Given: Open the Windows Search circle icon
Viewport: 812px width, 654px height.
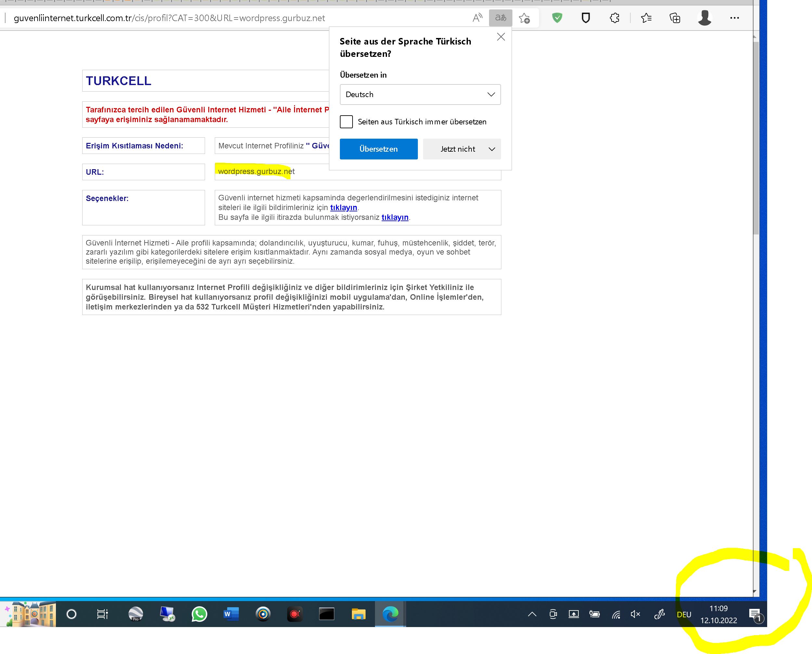Looking at the screenshot, I should 71,614.
